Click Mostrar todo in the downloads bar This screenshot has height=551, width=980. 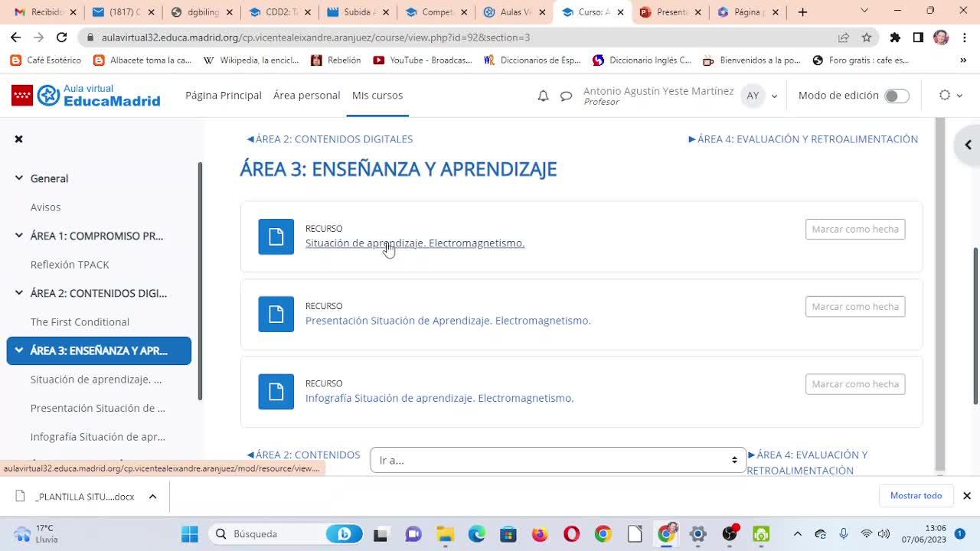tap(916, 496)
